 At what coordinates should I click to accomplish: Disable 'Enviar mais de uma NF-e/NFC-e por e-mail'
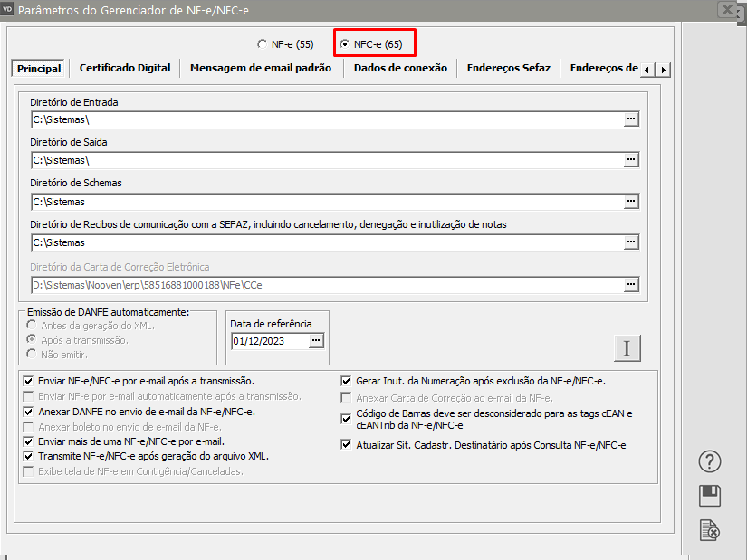[x=29, y=441]
